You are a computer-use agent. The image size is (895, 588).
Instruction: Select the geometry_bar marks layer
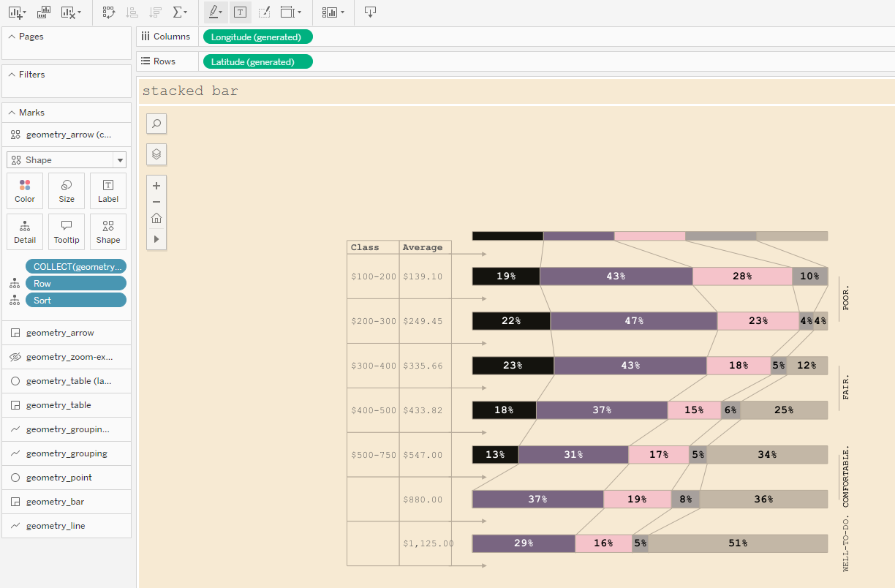click(x=55, y=502)
